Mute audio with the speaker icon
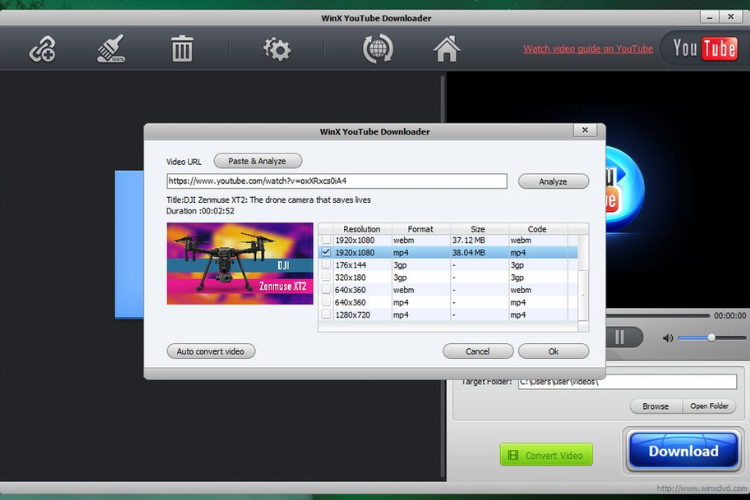 coord(668,338)
